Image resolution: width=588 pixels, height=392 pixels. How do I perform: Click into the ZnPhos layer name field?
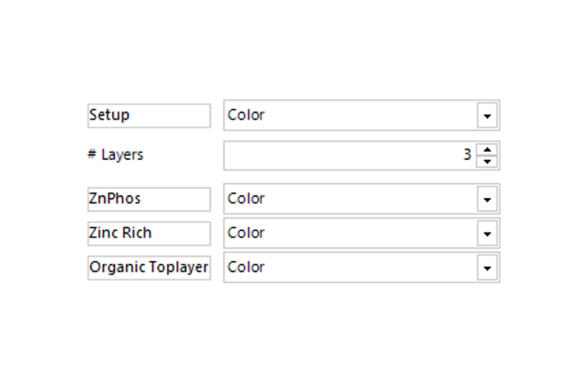tap(149, 200)
